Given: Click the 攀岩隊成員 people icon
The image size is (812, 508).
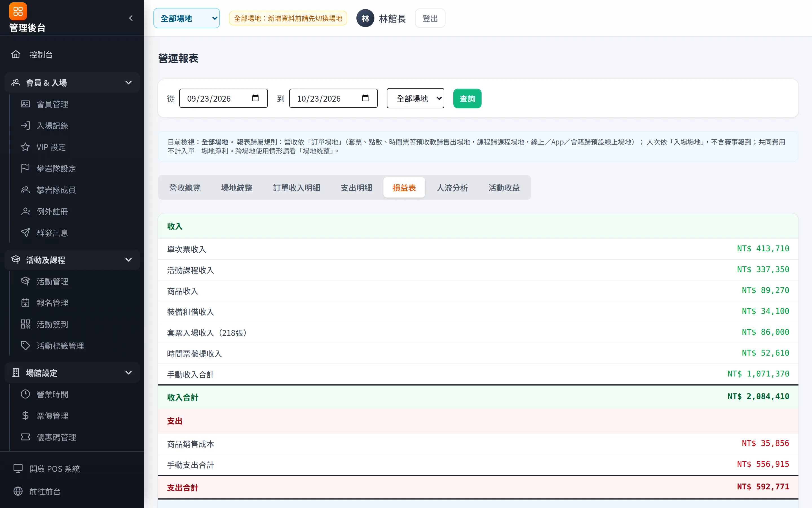Looking at the screenshot, I should [25, 190].
